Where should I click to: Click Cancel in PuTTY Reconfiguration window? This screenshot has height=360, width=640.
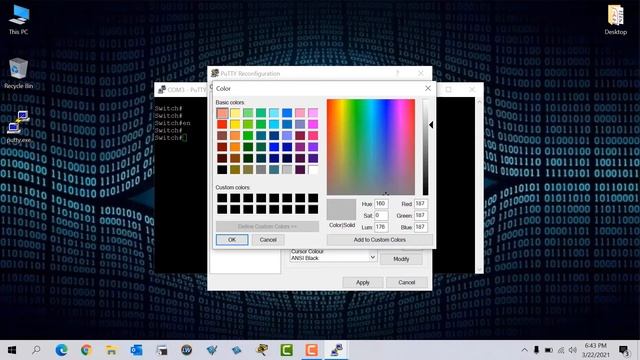point(407,282)
